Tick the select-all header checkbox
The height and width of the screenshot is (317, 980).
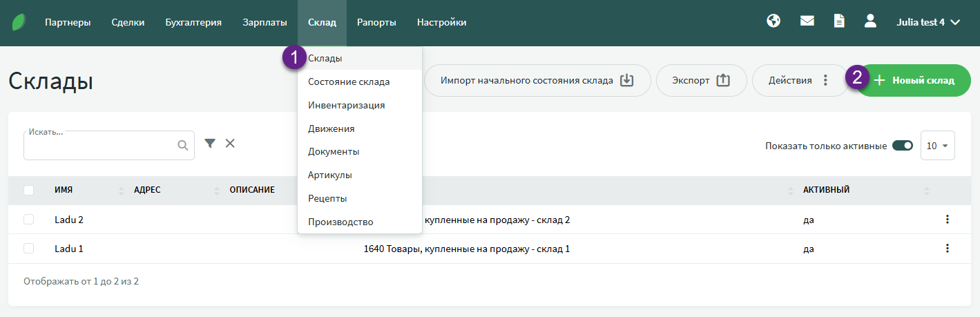(28, 190)
